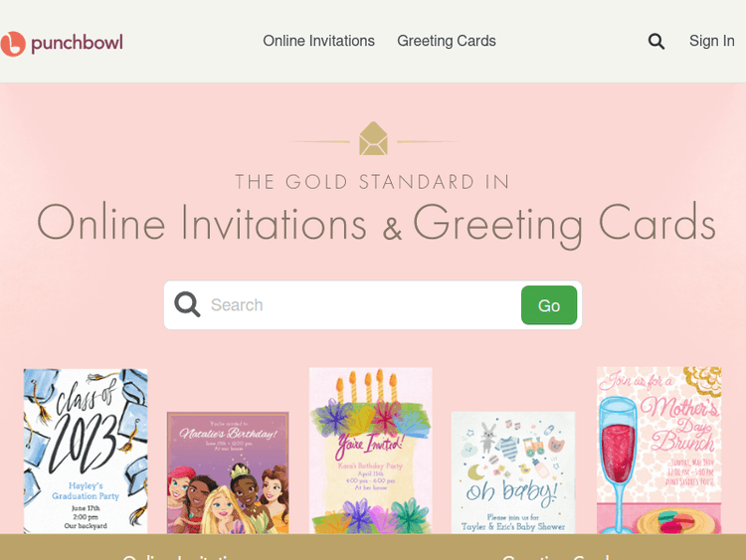Click the gold envelope icon
This screenshot has width=746, height=560.
coord(373,138)
